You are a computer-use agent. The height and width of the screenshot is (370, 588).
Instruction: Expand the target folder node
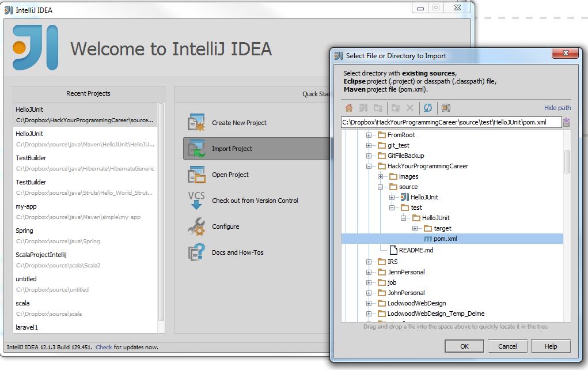(x=415, y=229)
